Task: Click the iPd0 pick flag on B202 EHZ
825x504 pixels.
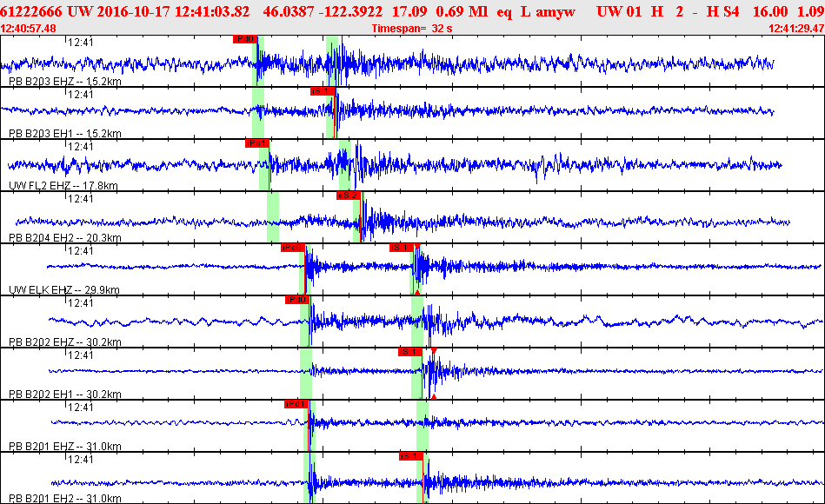Action: (296, 299)
